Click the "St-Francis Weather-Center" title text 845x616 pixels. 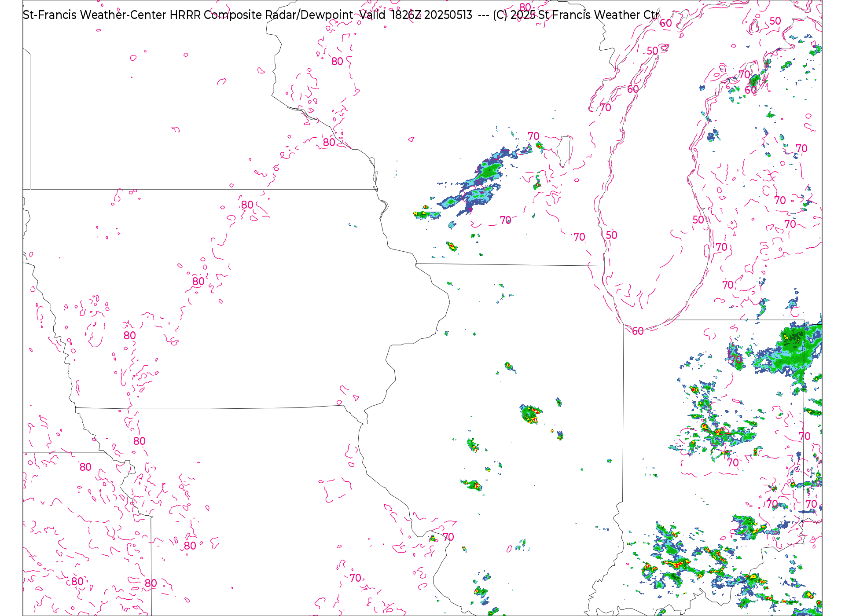95,15
